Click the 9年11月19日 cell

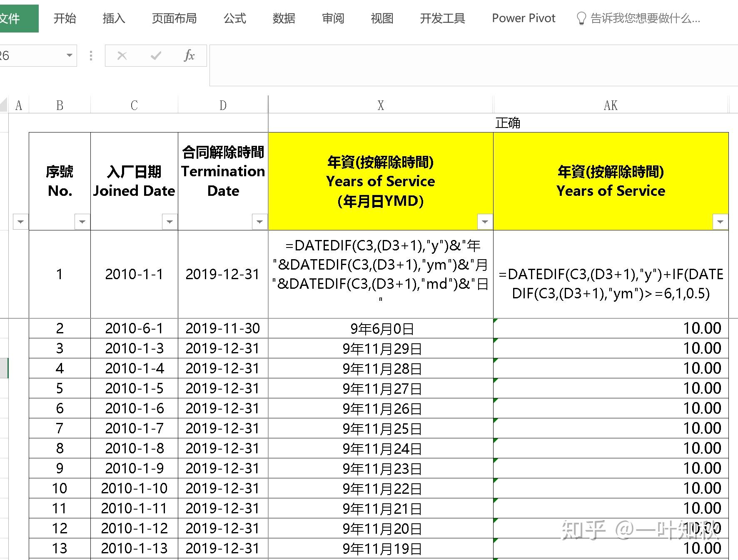(381, 548)
